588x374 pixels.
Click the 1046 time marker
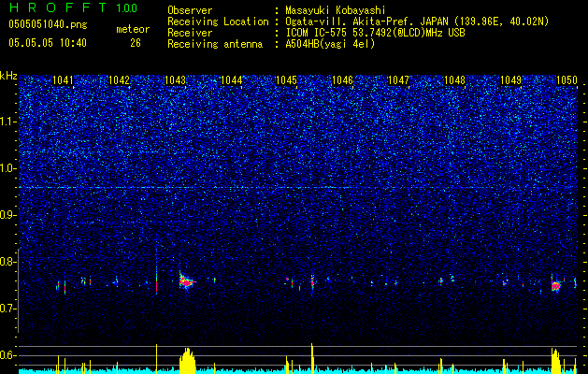pyautogui.click(x=343, y=79)
